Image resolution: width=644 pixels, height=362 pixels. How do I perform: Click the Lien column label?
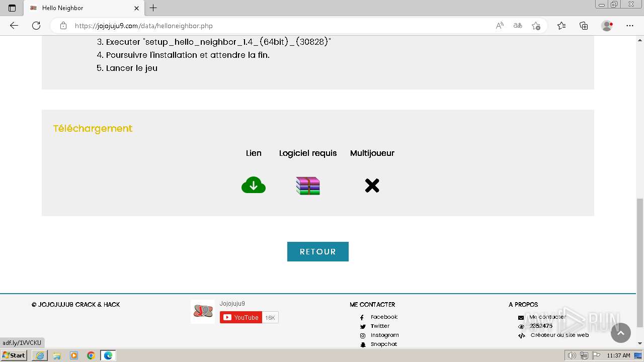(254, 153)
